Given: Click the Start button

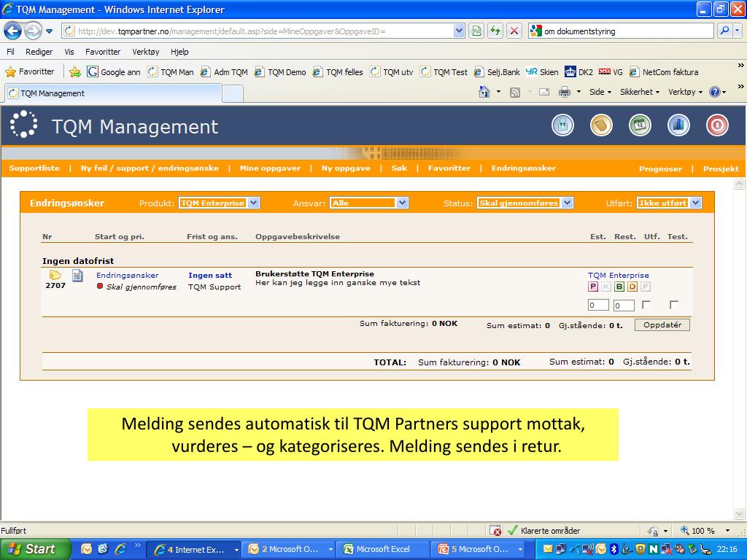Looking at the screenshot, I should pos(35,549).
